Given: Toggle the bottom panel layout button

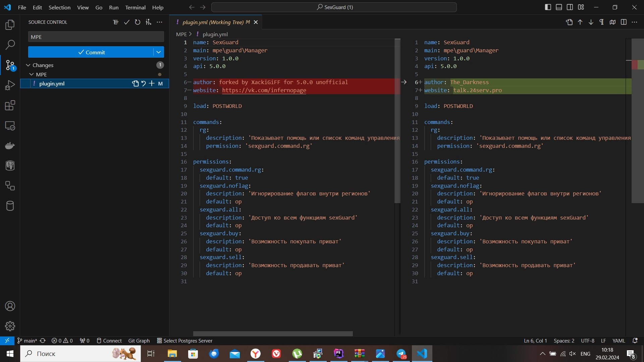Looking at the screenshot, I should [559, 7].
